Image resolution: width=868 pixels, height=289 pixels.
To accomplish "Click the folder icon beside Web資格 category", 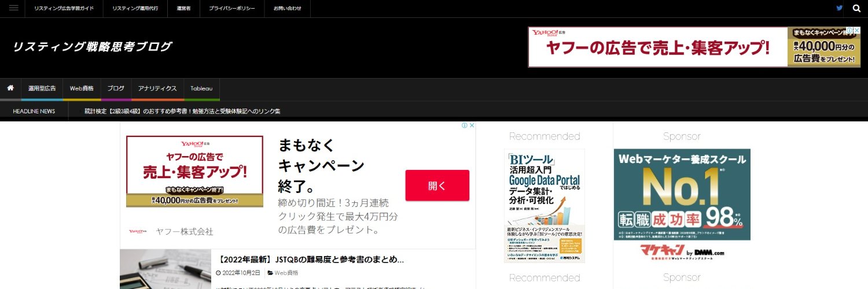I will point(270,273).
